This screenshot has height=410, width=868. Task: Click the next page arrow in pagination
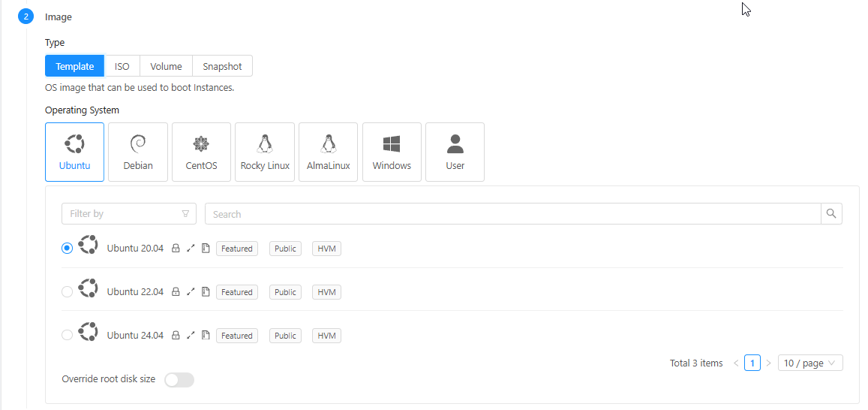(768, 363)
